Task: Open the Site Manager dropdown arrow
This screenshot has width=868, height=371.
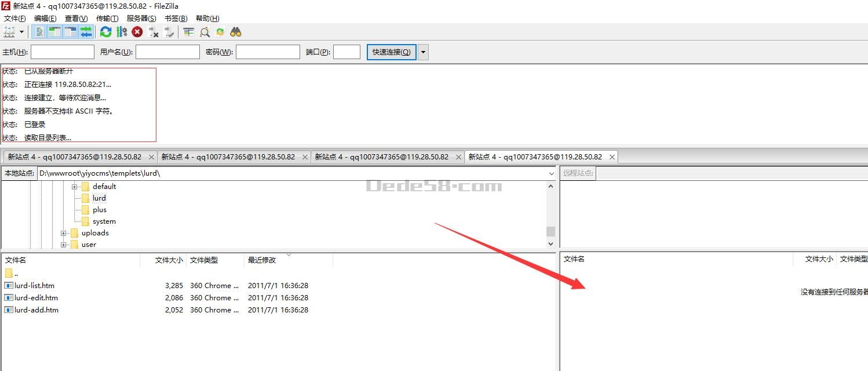Action: tap(22, 32)
